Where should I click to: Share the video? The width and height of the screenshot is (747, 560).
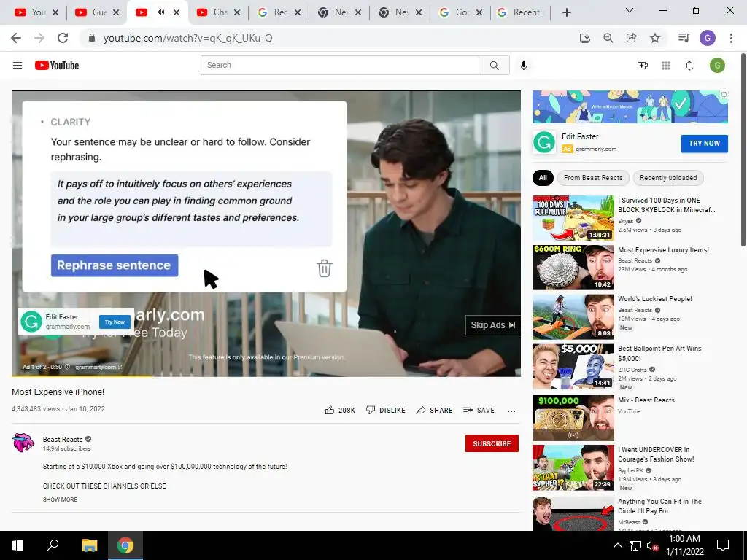click(x=434, y=410)
